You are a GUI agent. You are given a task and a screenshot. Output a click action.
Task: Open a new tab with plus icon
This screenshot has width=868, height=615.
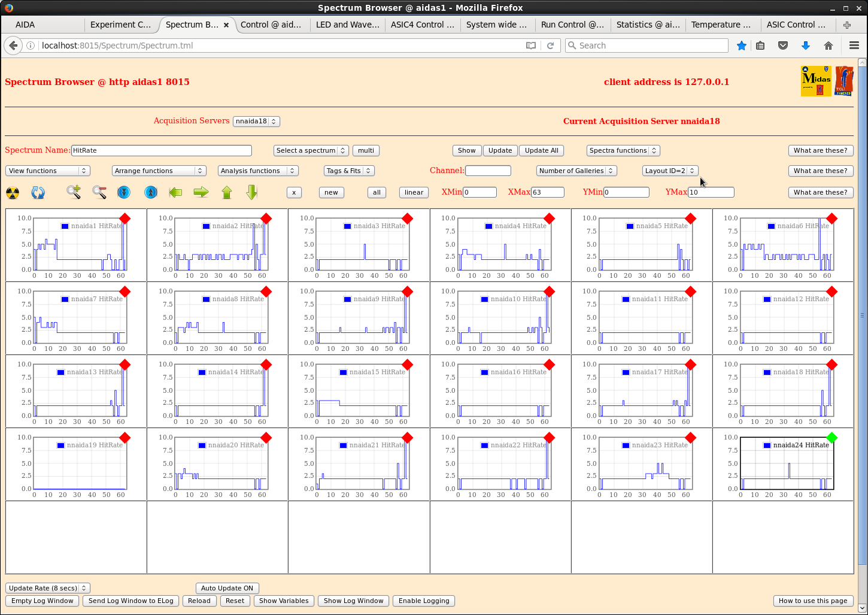click(847, 25)
